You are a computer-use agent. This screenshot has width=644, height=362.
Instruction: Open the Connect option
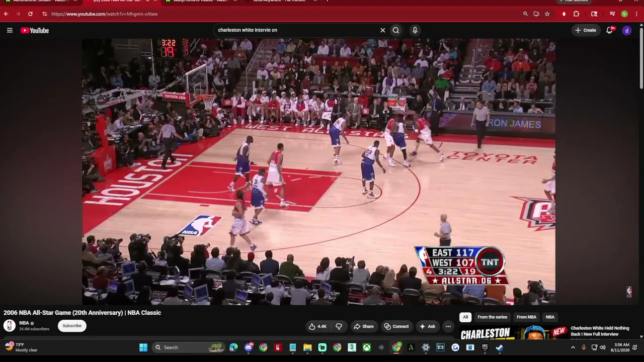point(396,326)
